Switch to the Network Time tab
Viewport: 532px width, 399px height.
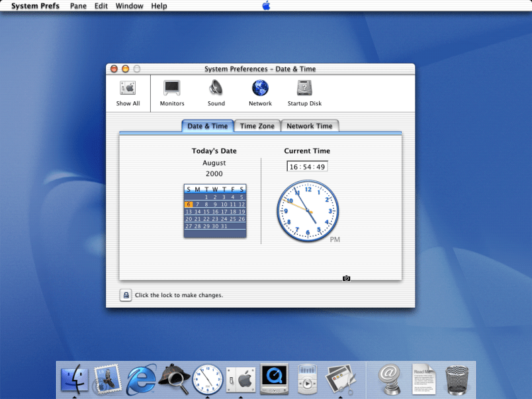309,126
